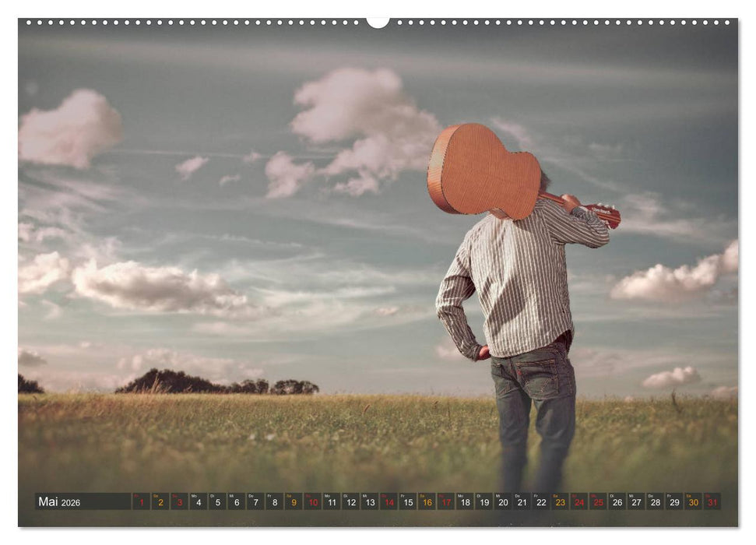Click the Mai 2026 month label
Screen dimensions: 756x545
59,502
